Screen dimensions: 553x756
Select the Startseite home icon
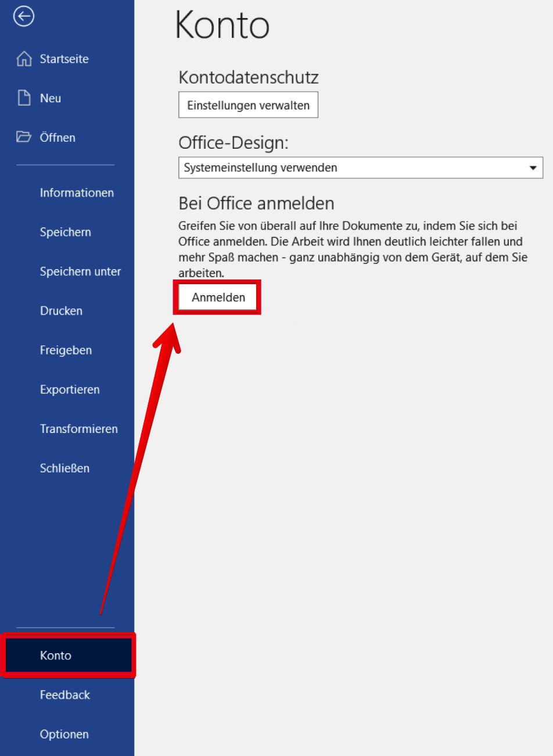pos(23,58)
